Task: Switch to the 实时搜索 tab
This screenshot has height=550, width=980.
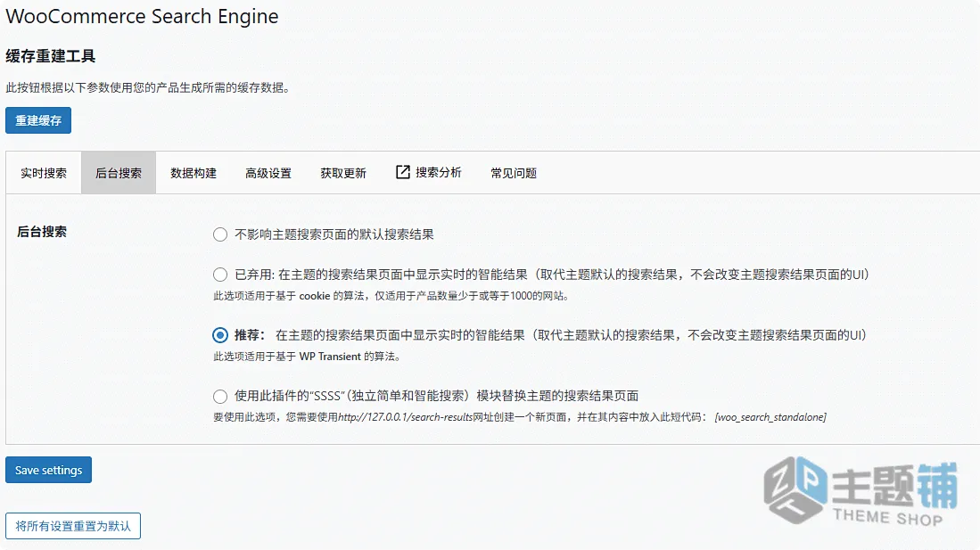Action: coord(44,173)
